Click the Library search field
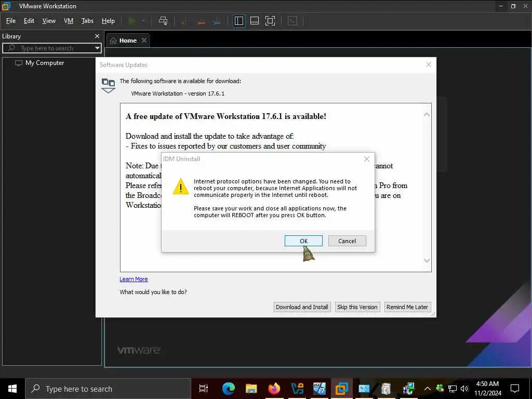The image size is (532, 399). click(51, 48)
